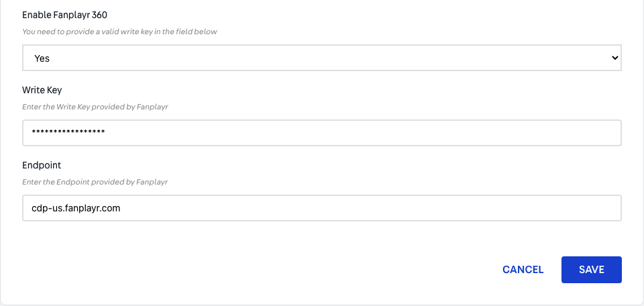Click the 'Endpoint' field label

point(42,165)
